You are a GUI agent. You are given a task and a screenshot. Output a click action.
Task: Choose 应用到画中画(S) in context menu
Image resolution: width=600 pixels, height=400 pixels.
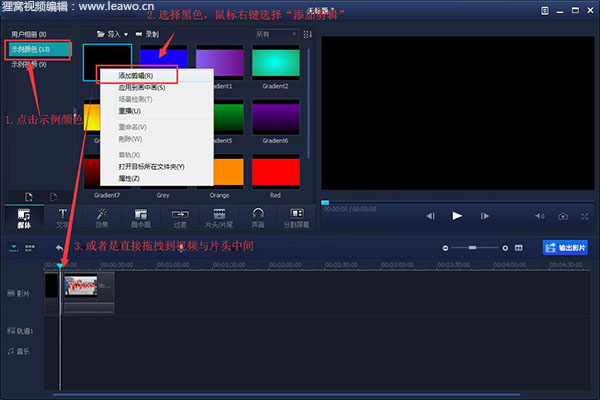tap(156, 88)
